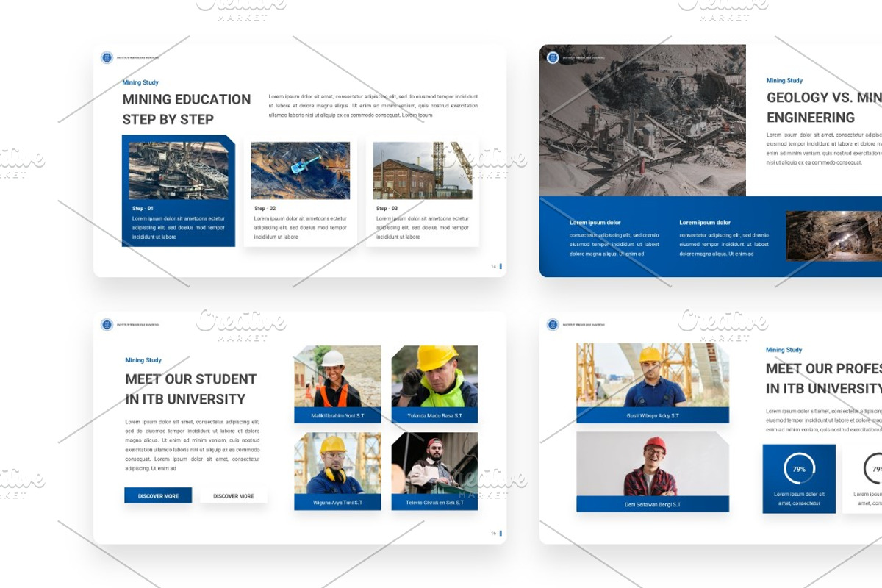The image size is (882, 588).
Task: Click the 'Step - 01' label
Action: (143, 209)
